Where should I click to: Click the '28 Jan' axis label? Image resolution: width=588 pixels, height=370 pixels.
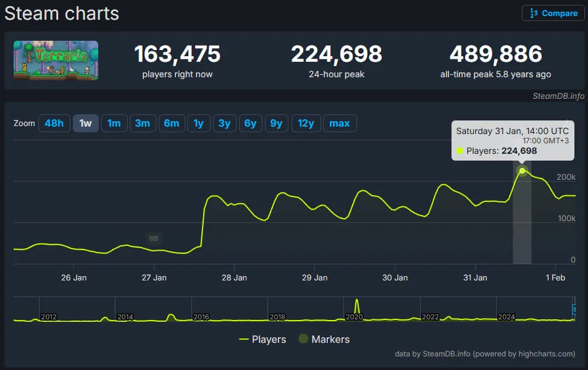point(234,278)
